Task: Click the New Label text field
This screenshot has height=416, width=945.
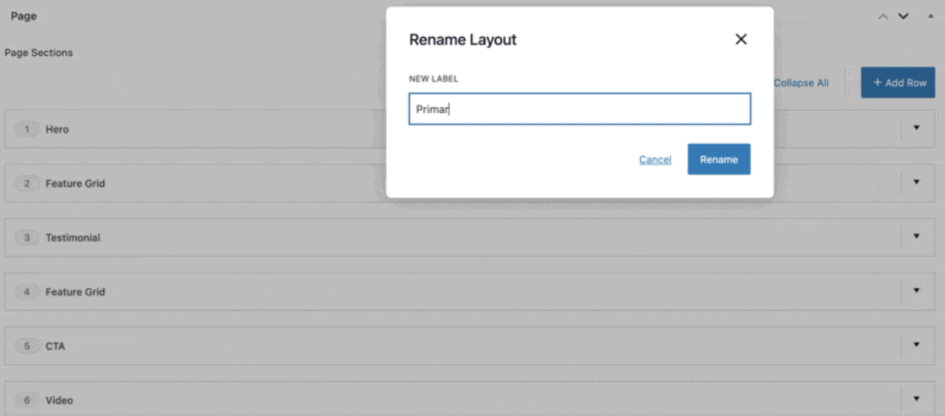Action: 579,109
